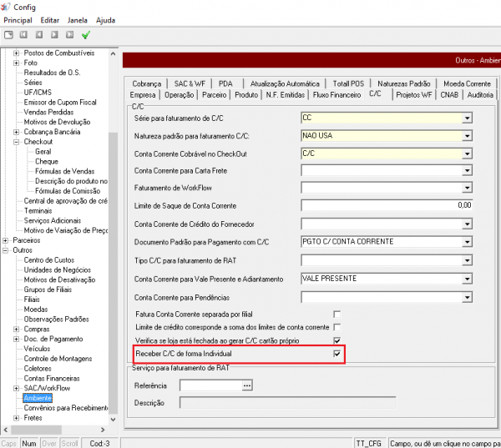The image size is (501, 448).
Task: Click the green checkmark confirm icon
Action: tap(85, 35)
